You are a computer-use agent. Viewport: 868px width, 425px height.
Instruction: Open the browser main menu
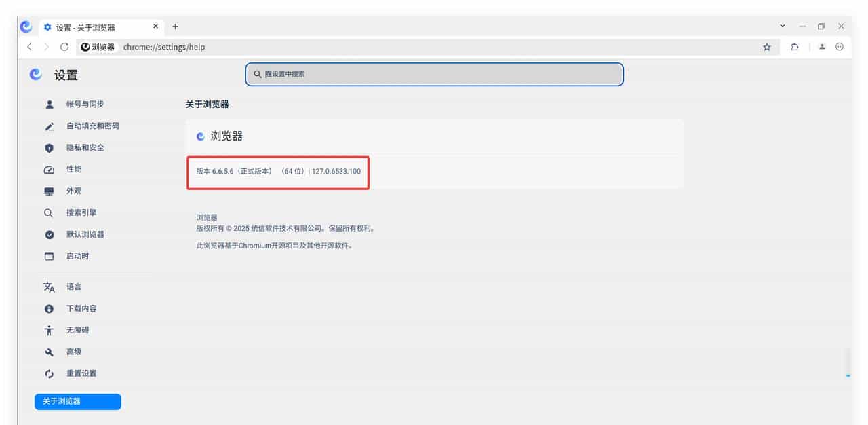[840, 47]
